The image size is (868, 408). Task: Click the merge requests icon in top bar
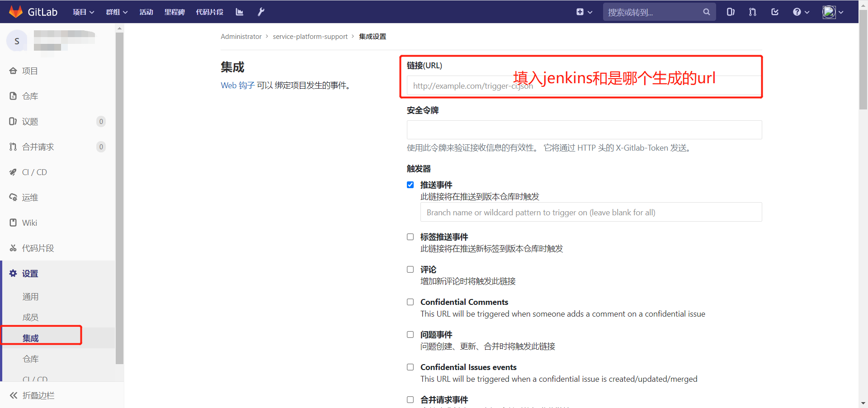pos(752,12)
